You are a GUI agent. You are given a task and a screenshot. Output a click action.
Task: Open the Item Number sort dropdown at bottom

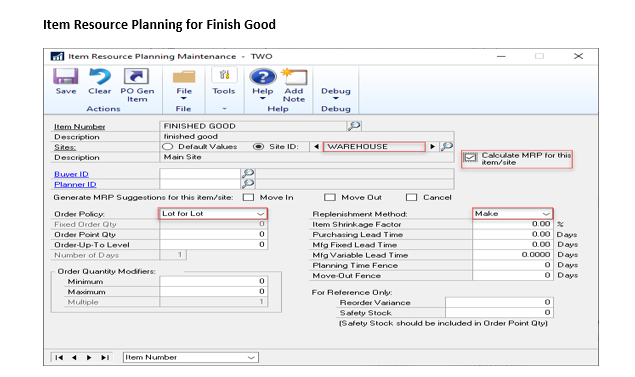tap(191, 357)
